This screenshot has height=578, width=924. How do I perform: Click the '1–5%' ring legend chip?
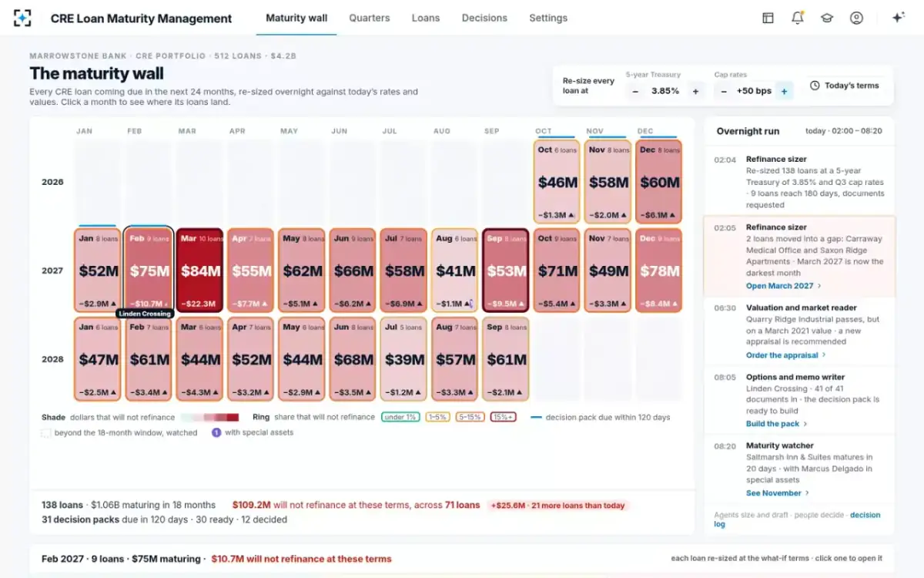click(437, 417)
